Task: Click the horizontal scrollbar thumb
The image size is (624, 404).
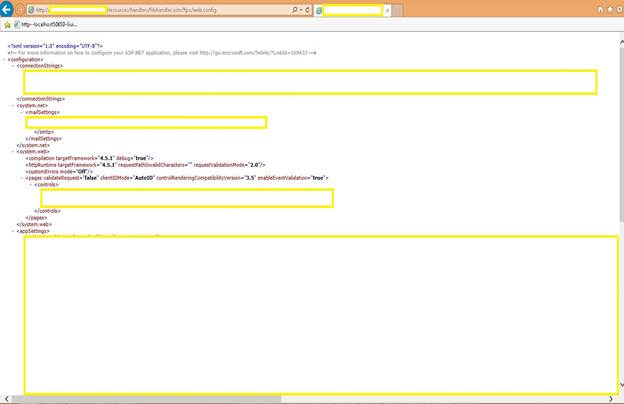Action: coord(146,399)
